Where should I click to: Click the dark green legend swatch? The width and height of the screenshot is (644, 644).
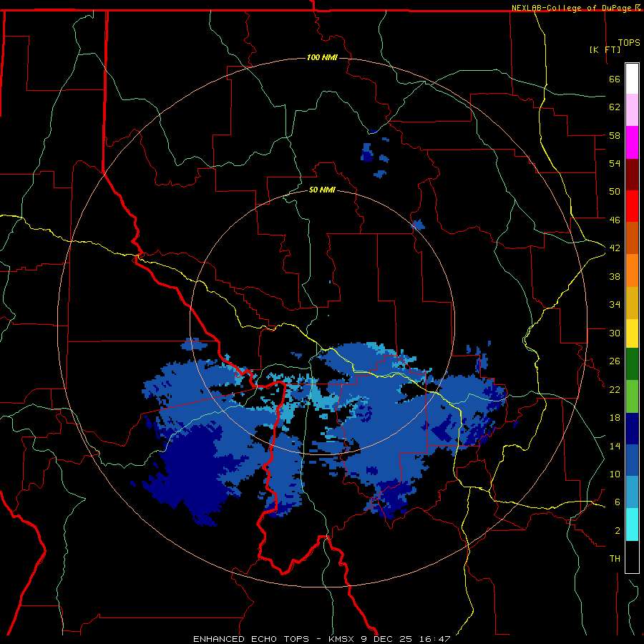632,364
